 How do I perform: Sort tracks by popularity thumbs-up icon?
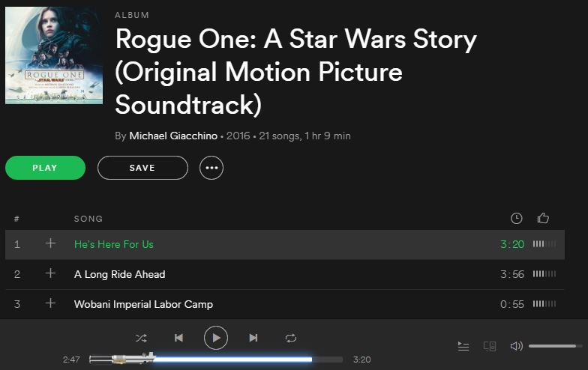543,218
